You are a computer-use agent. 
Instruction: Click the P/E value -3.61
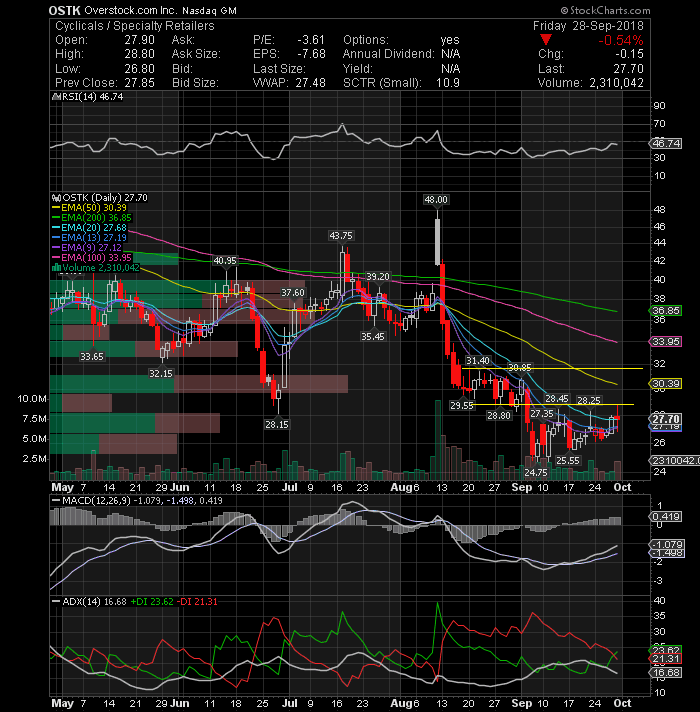311,40
